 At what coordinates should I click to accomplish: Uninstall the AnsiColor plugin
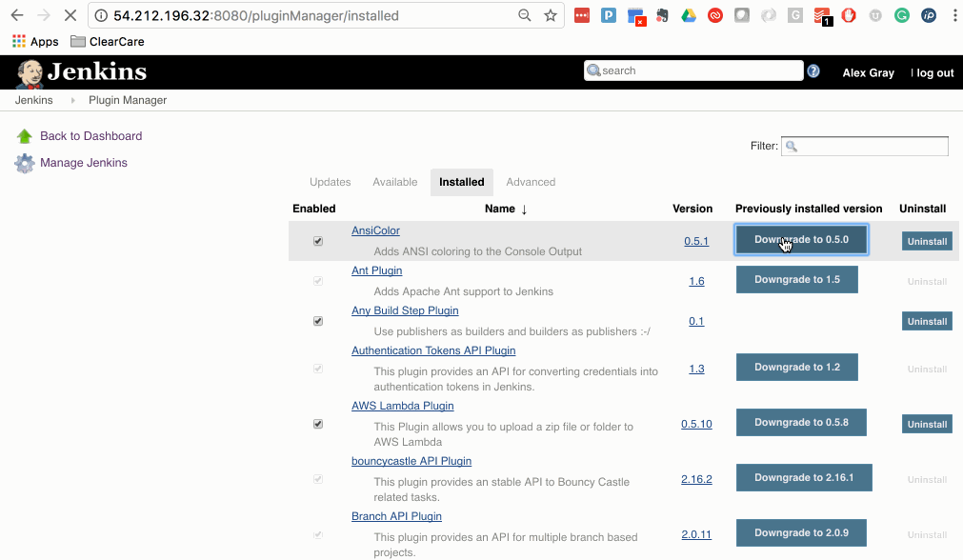(927, 241)
